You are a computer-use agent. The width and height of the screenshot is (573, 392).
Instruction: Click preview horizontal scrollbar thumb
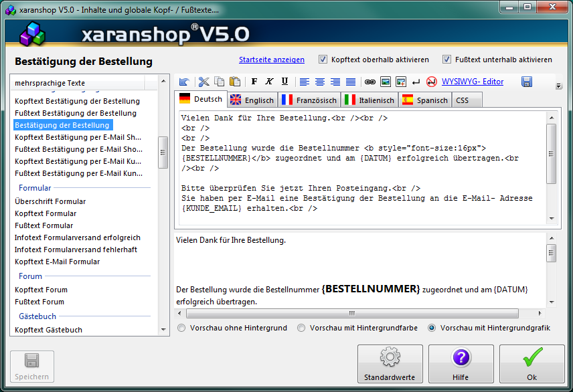click(x=352, y=314)
